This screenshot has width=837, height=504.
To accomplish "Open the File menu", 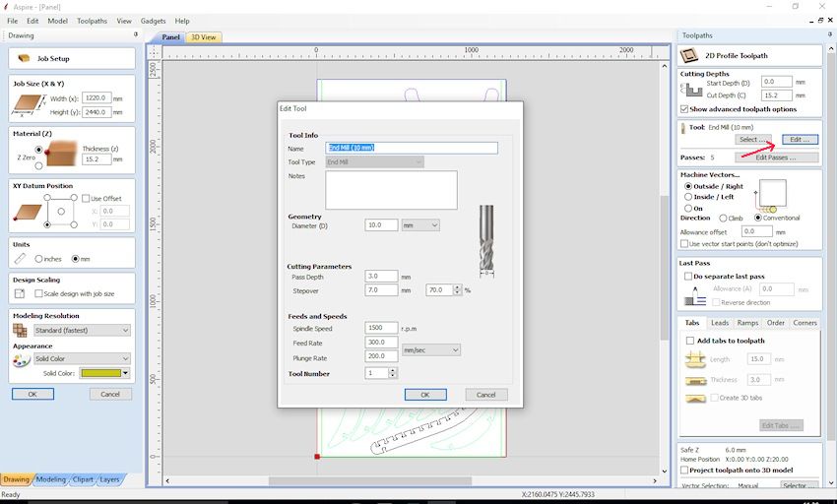I will [12, 21].
